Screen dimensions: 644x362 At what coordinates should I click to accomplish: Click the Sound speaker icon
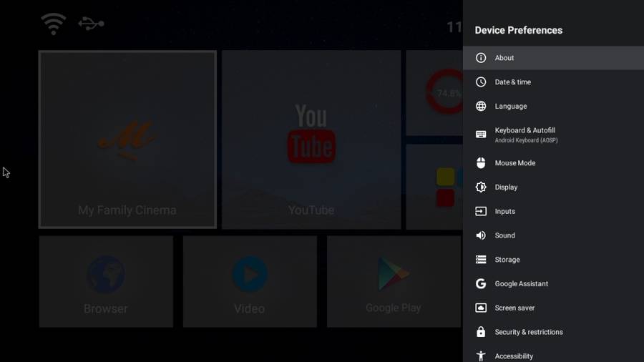click(x=481, y=235)
